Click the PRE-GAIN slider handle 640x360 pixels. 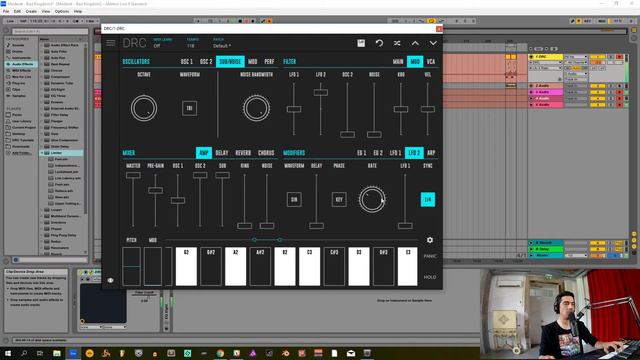(x=155, y=190)
